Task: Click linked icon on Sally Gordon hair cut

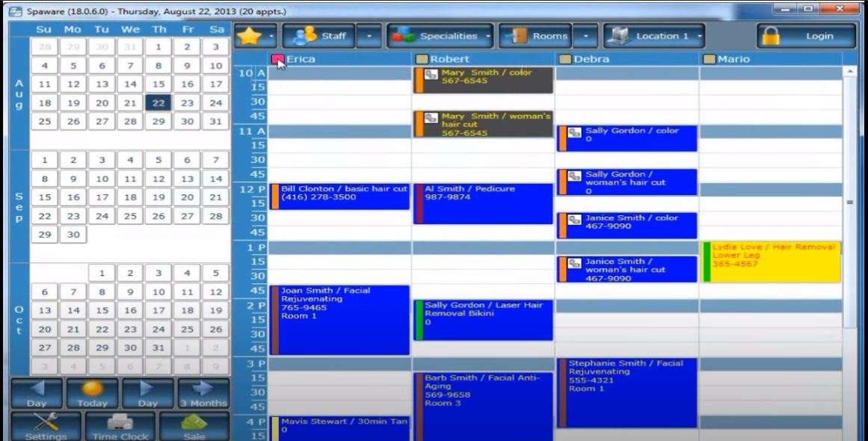Action: tap(575, 176)
